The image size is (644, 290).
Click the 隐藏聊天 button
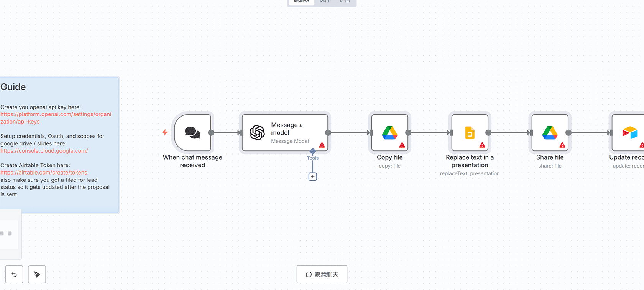[x=322, y=274]
